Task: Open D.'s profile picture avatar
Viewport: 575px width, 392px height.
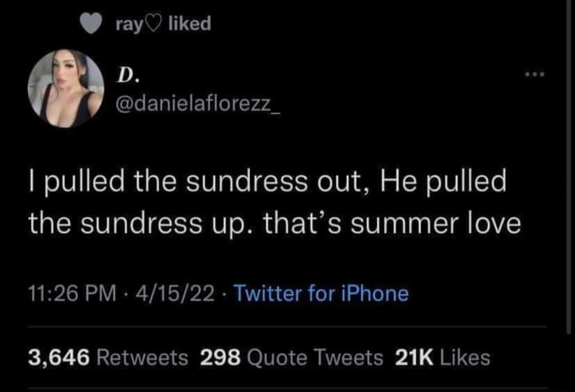Action: 66,88
